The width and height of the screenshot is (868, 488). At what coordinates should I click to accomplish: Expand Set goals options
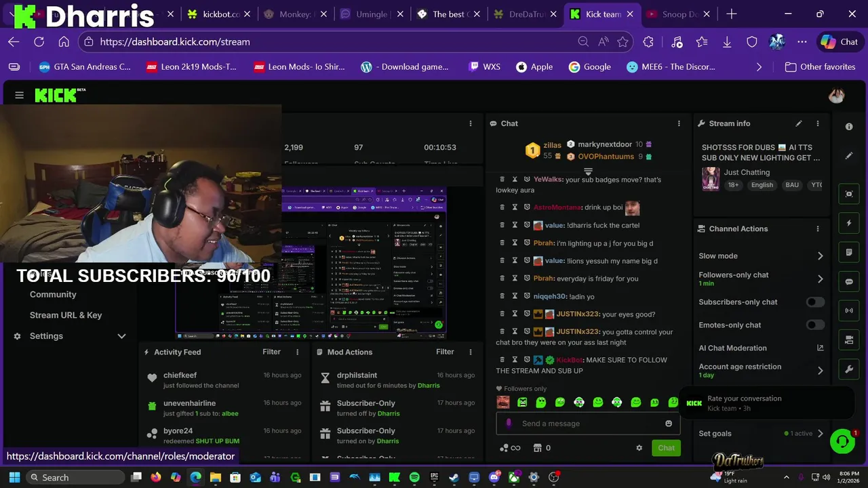tap(820, 434)
